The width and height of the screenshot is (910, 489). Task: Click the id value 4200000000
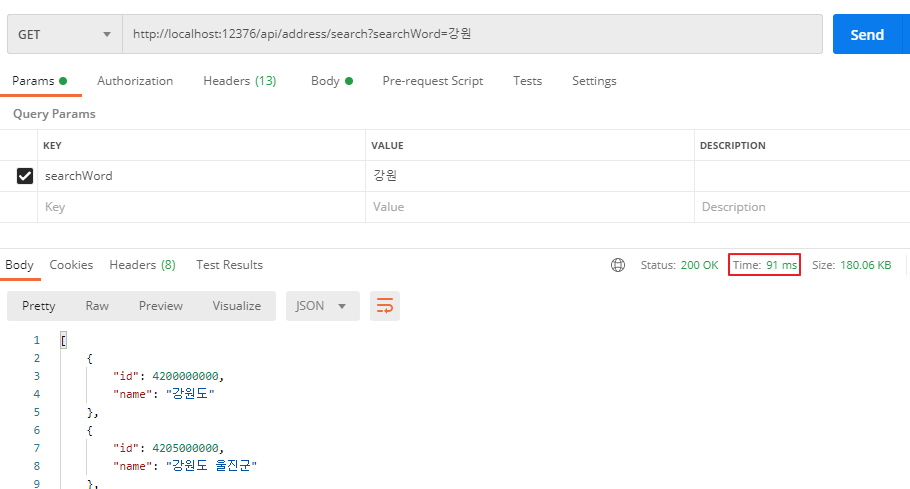point(185,376)
